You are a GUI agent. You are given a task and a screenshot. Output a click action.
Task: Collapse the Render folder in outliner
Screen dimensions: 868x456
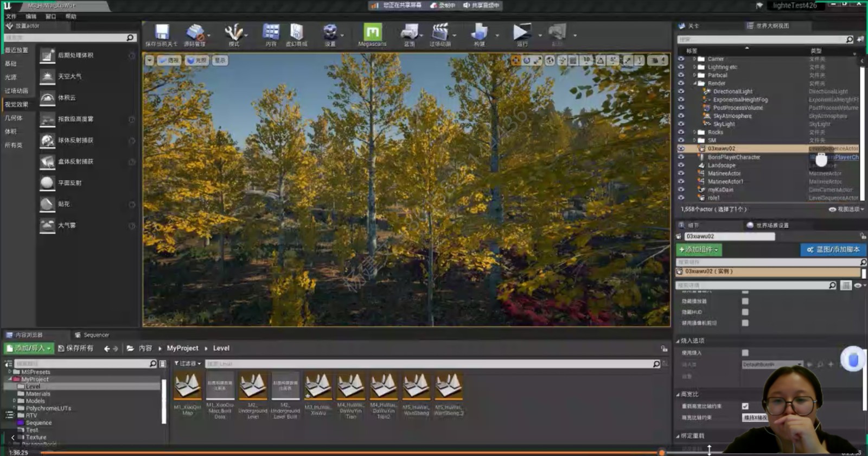click(x=695, y=83)
